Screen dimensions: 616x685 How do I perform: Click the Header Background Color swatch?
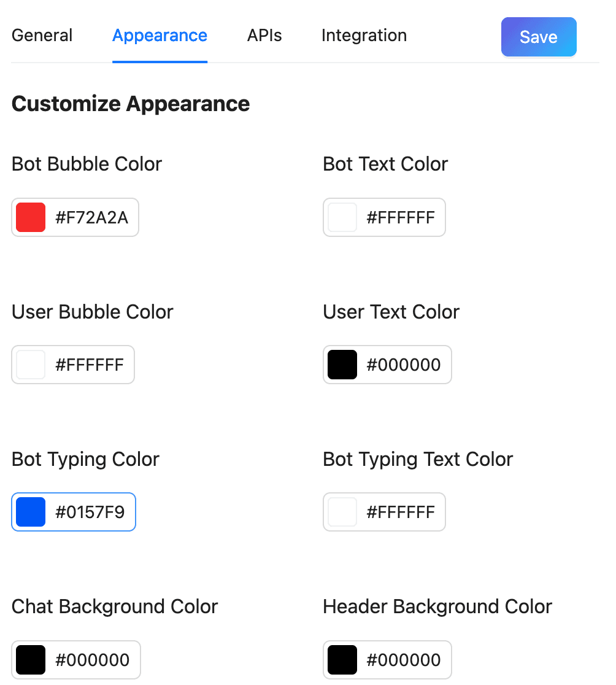tap(342, 660)
